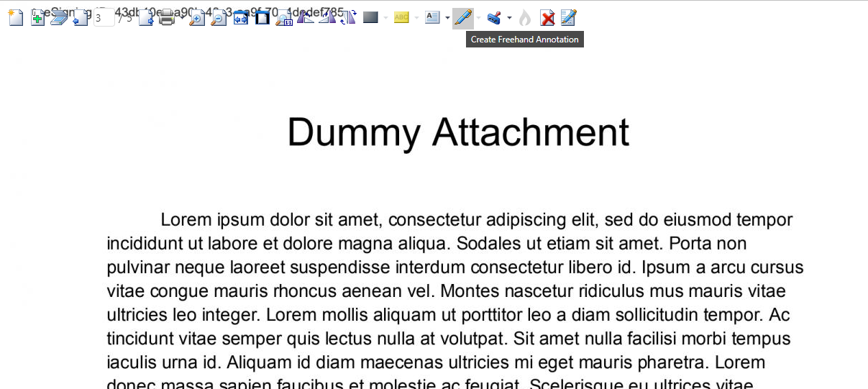The width and height of the screenshot is (868, 389).
Task: Click the grayed-out flame burn icon
Action: (525, 18)
